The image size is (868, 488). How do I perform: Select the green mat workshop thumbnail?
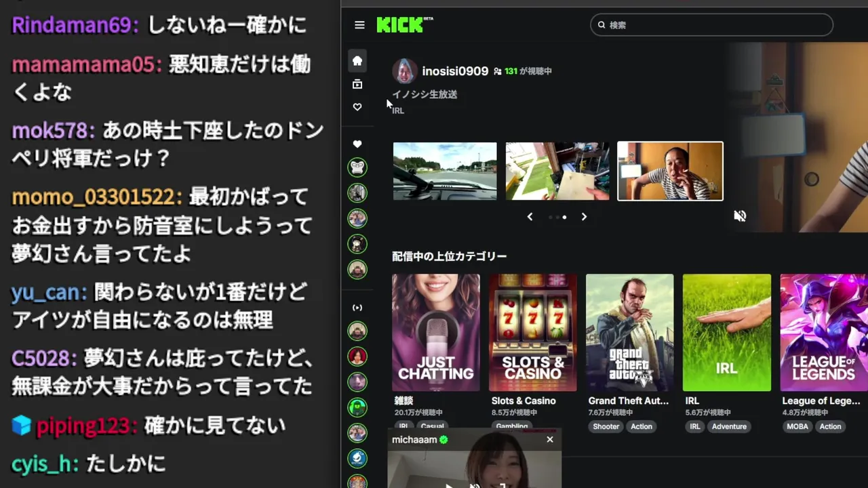(557, 171)
